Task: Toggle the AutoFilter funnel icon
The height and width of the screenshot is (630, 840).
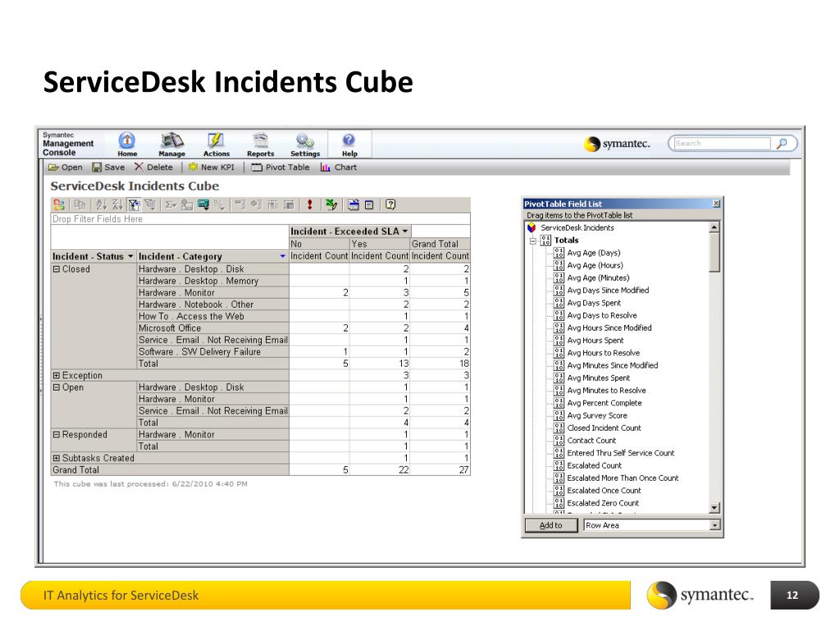Action: pos(134,204)
